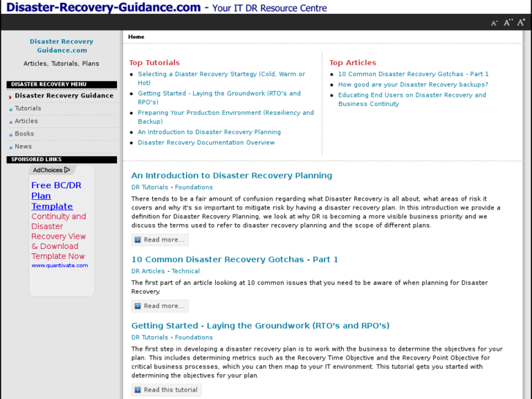532x399 pixels.
Task: Open the News menu item
Action: (23, 146)
